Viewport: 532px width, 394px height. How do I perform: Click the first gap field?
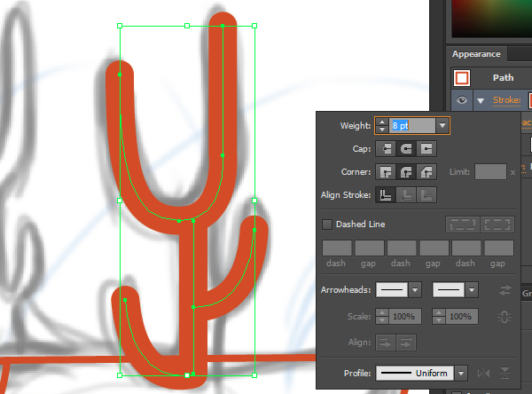369,248
